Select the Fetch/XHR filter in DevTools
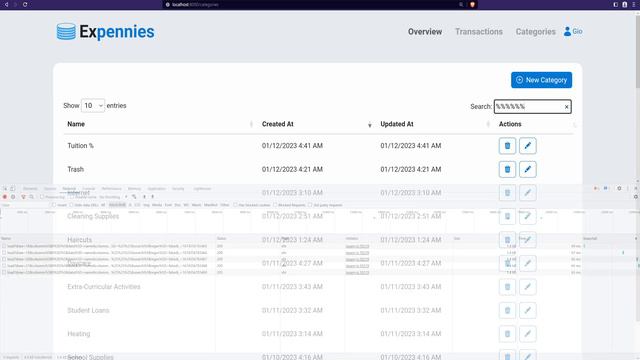Image resolution: width=640 pixels, height=360 pixels. click(x=117, y=205)
